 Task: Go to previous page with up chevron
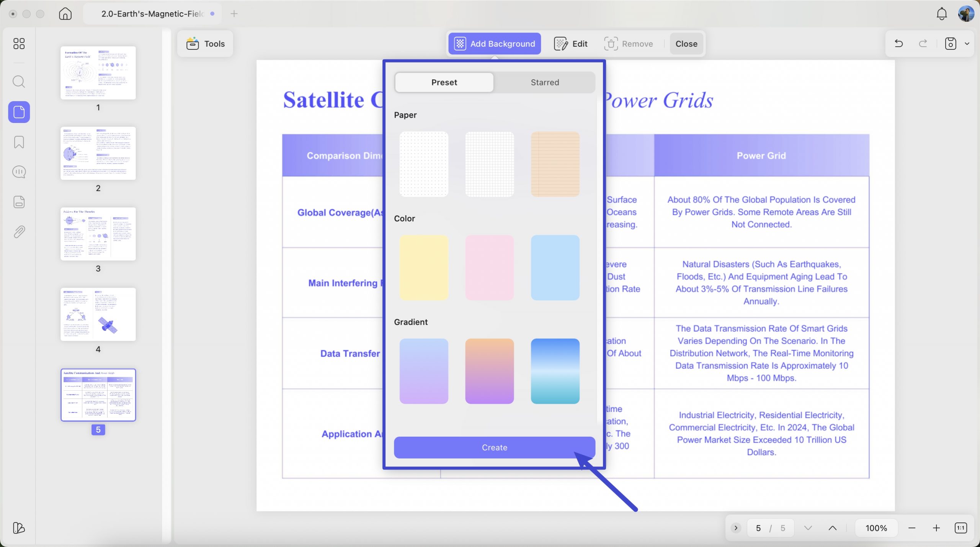coord(832,528)
